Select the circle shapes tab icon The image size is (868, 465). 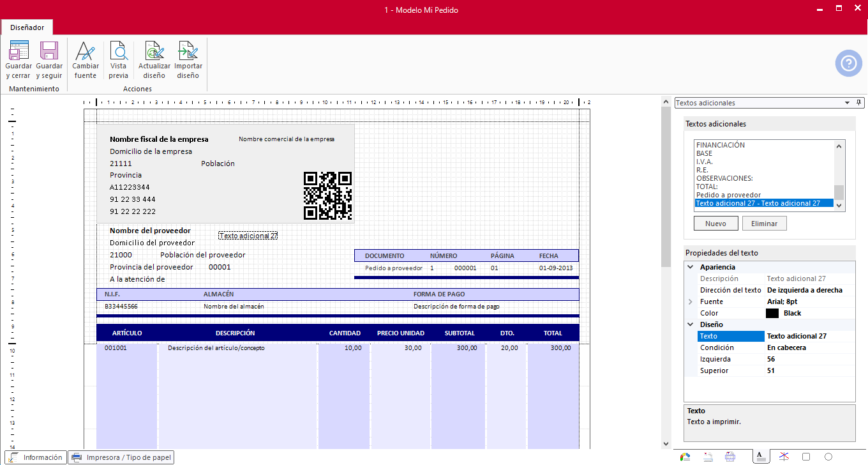828,457
